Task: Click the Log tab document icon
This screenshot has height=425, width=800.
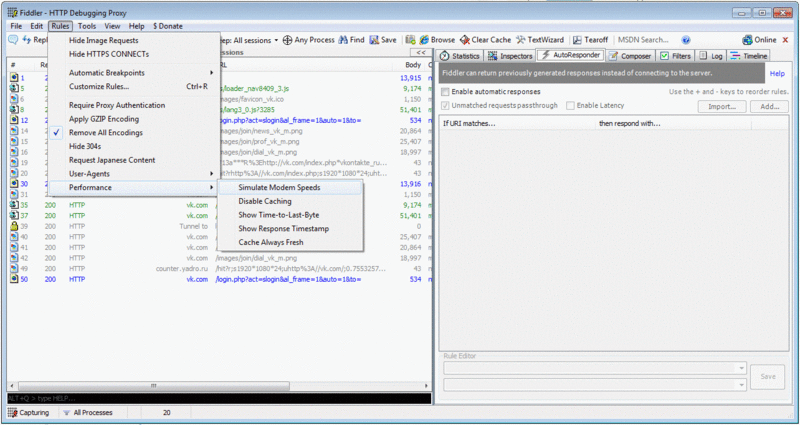Action: pyautogui.click(x=703, y=56)
